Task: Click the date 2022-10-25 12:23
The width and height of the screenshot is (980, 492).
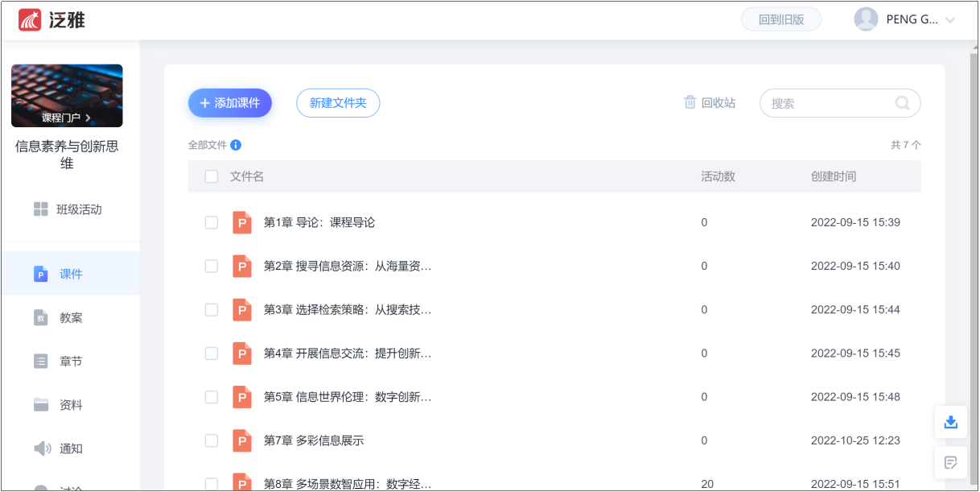Action: [855, 440]
